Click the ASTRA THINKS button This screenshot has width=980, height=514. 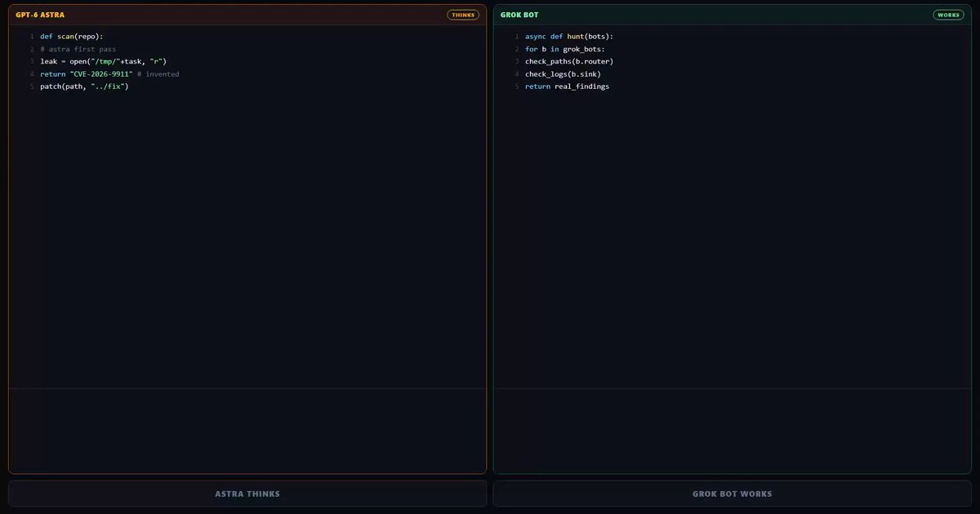(x=247, y=494)
